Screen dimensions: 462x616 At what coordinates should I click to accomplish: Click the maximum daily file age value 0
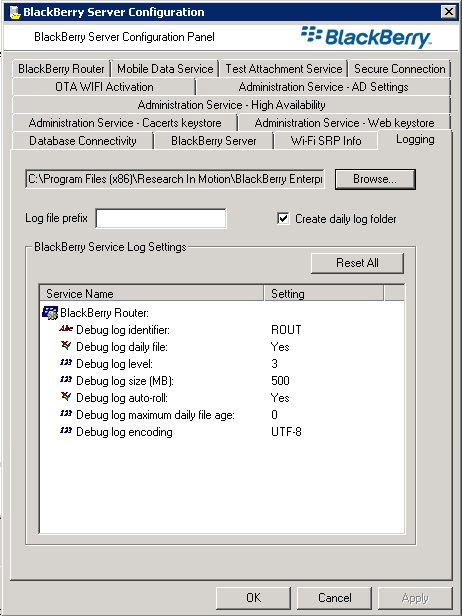point(274,414)
